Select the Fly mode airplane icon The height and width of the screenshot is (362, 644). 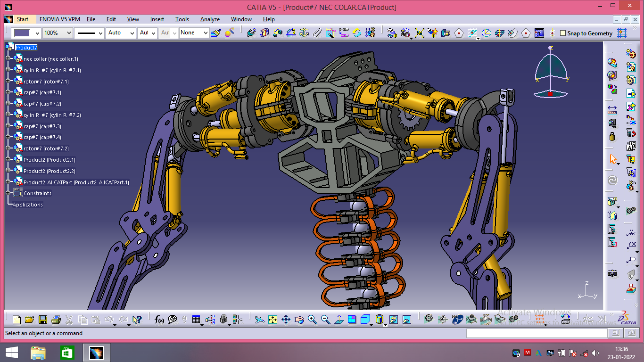[259, 320]
